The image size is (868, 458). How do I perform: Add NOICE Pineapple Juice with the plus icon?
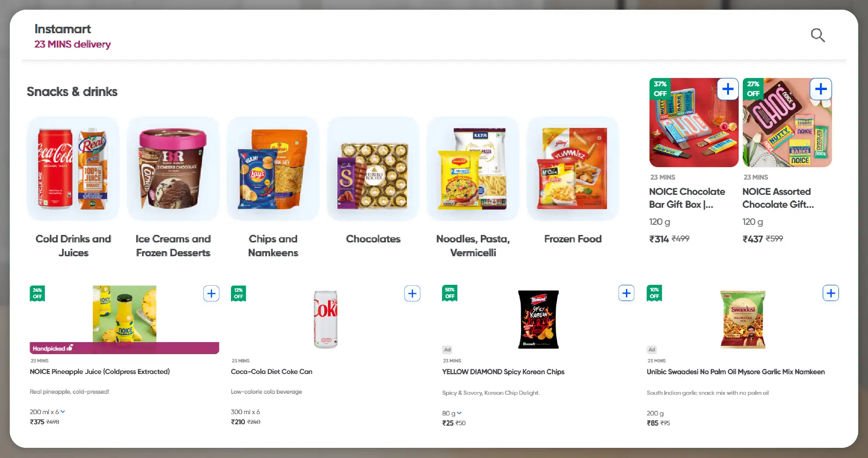point(211,293)
